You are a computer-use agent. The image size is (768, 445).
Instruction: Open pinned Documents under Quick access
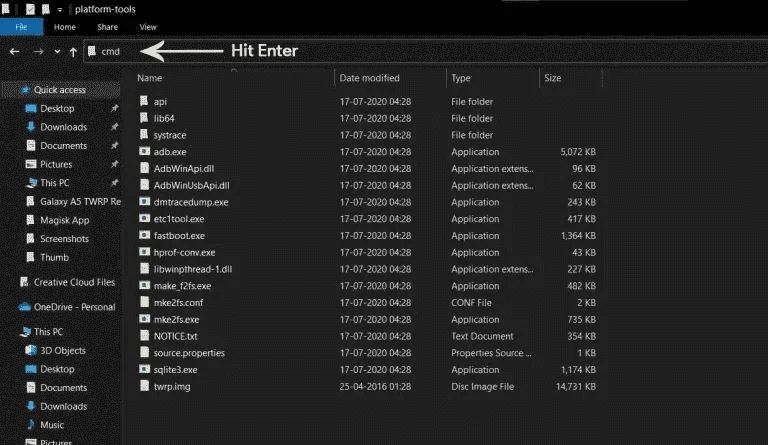[63, 145]
